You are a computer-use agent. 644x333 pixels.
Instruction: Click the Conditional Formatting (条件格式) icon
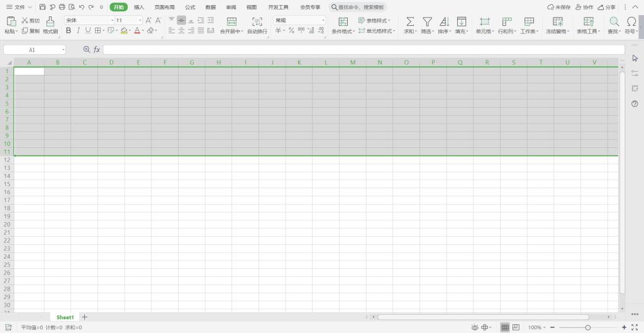343,21
